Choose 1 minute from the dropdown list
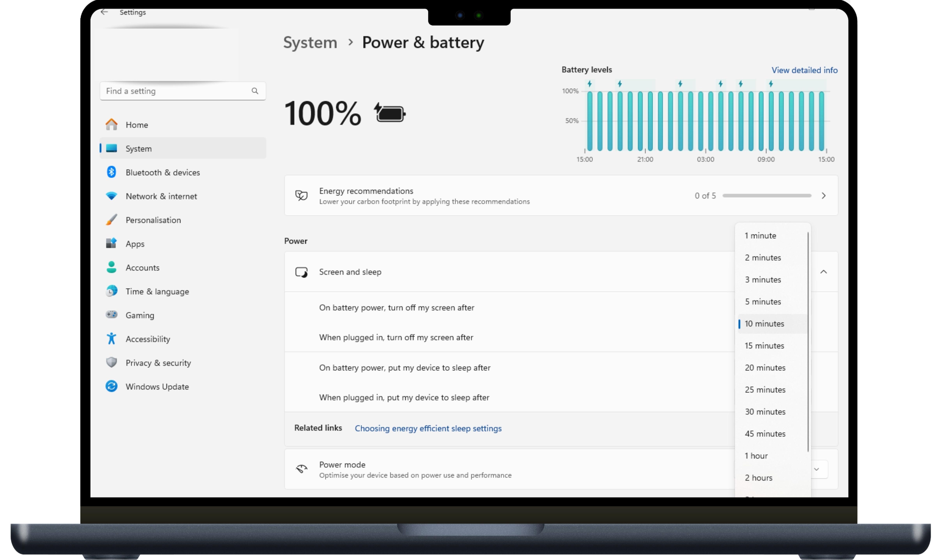This screenshot has width=942, height=560. pyautogui.click(x=772, y=235)
